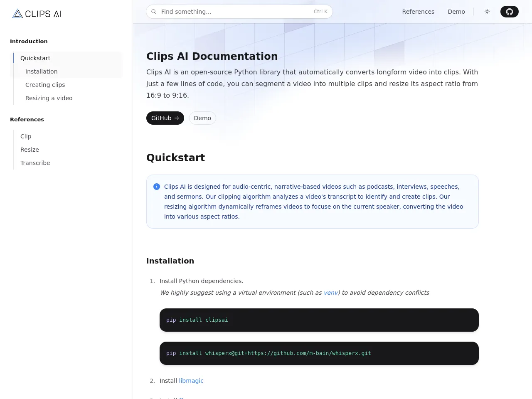Follow the venv hyperlink

pyautogui.click(x=331, y=293)
